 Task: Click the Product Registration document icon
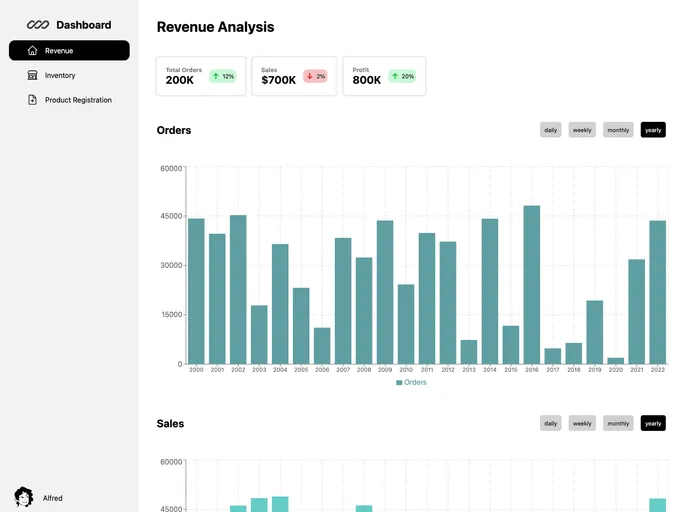32,100
